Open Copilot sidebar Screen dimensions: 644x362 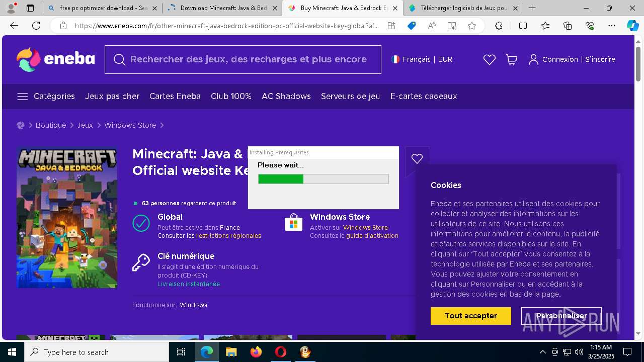tap(632, 26)
